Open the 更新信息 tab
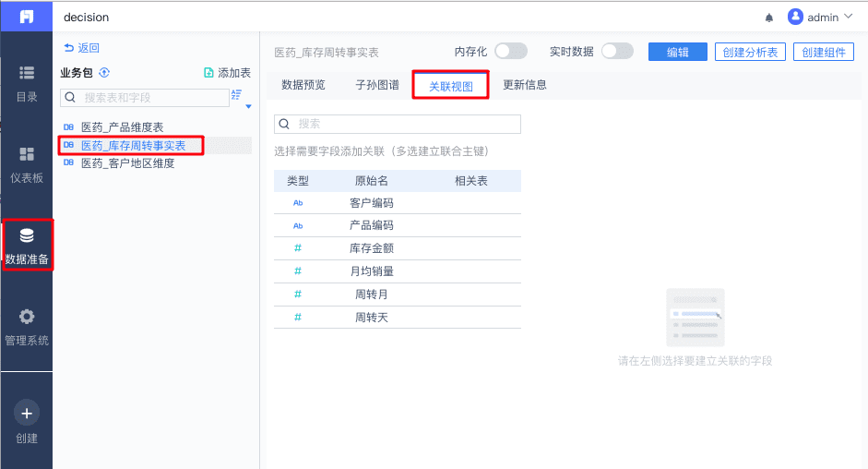The height and width of the screenshot is (469, 868). (x=525, y=85)
